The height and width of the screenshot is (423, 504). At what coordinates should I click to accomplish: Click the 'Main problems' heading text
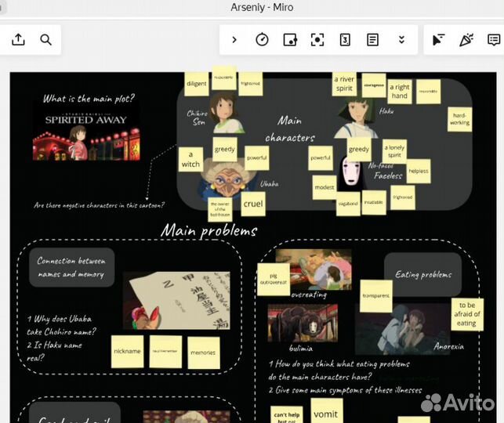pyautogui.click(x=208, y=230)
